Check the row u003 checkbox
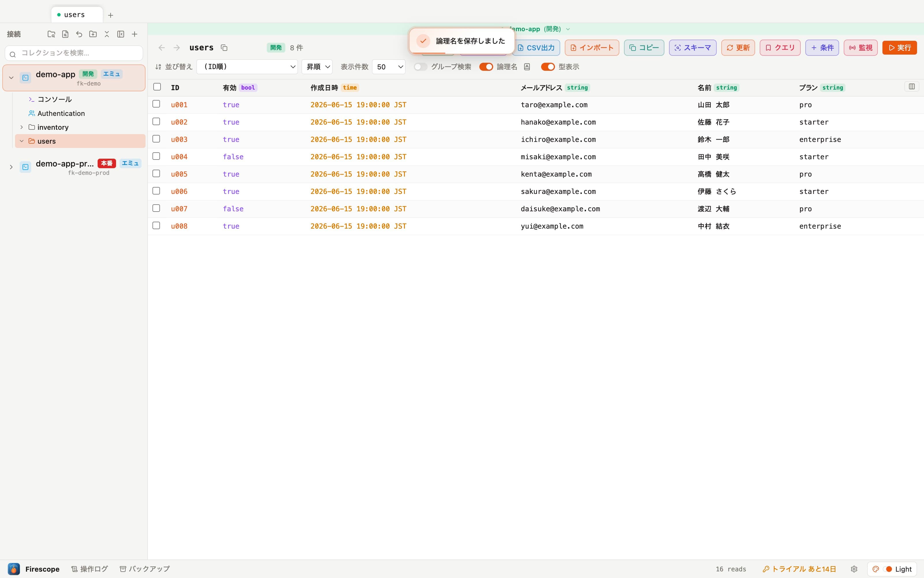This screenshot has height=578, width=924. click(x=156, y=139)
